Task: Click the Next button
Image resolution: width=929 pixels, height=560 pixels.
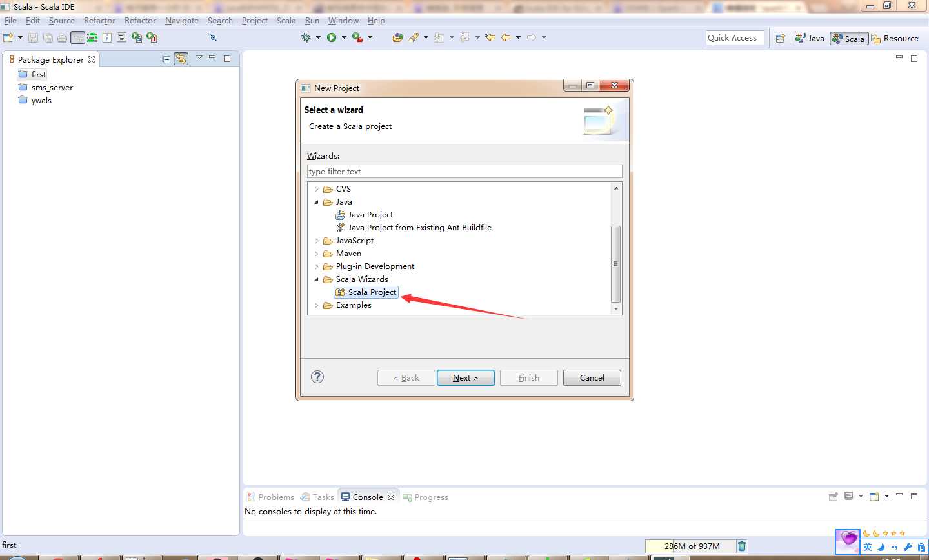Action: pyautogui.click(x=465, y=377)
